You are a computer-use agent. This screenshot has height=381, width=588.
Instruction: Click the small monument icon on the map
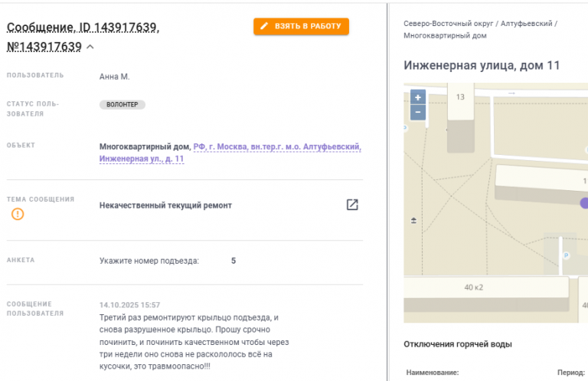tap(414, 221)
